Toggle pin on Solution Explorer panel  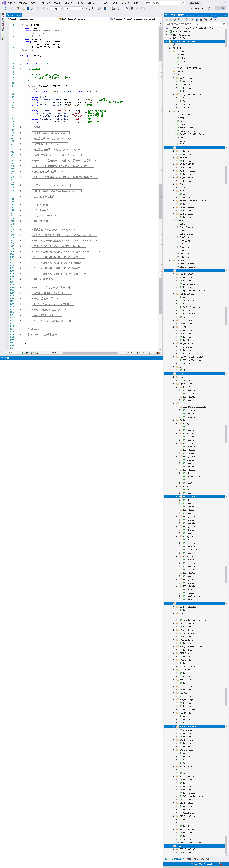click(x=223, y=15)
